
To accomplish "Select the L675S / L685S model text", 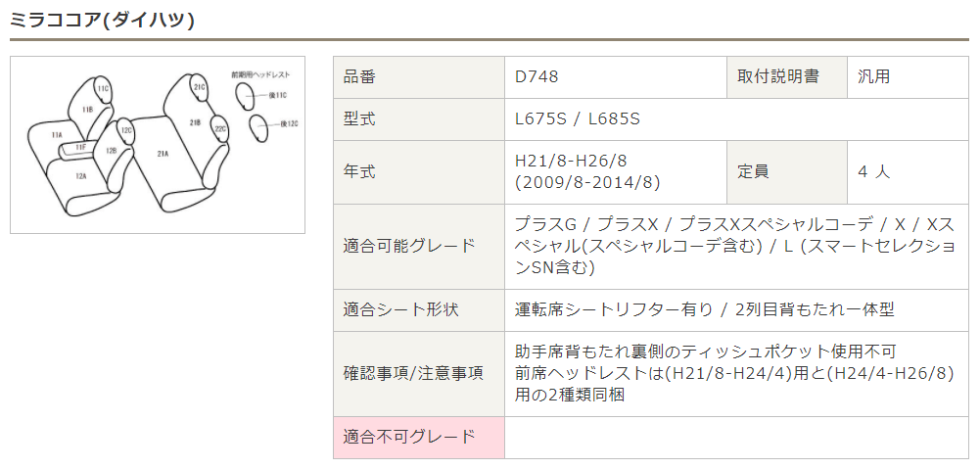I will point(578,118).
